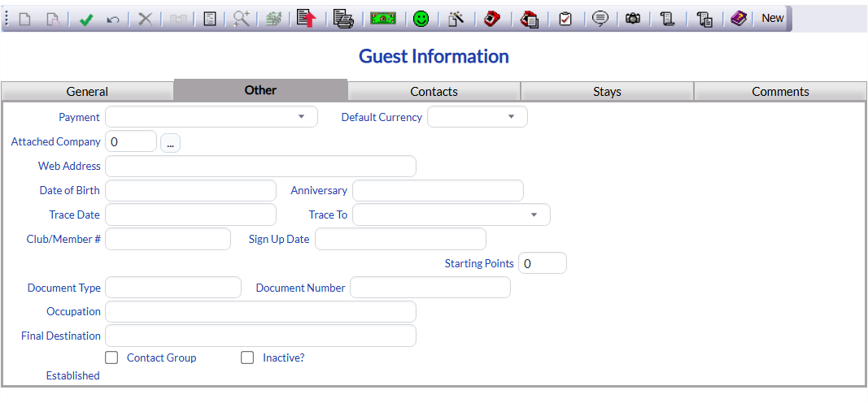Screen dimensions: 868x403
Task: Select the Trace Date field
Action: pyautogui.click(x=190, y=214)
